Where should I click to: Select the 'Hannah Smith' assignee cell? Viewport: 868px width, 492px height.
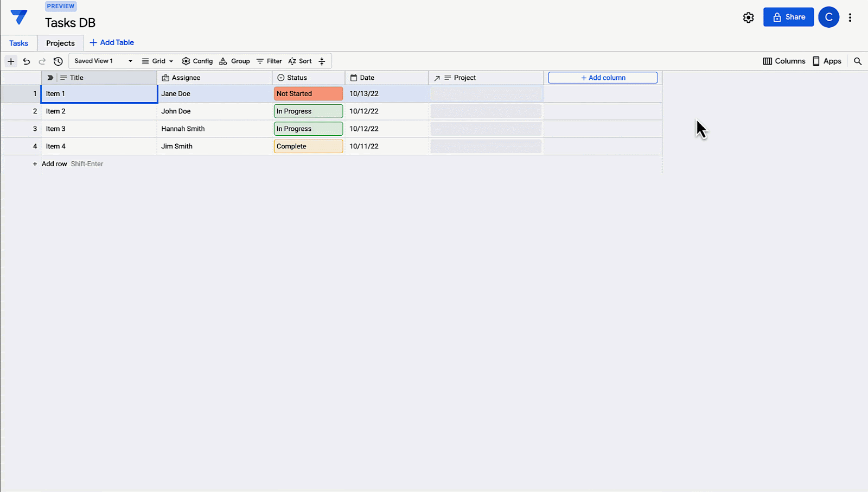point(215,129)
